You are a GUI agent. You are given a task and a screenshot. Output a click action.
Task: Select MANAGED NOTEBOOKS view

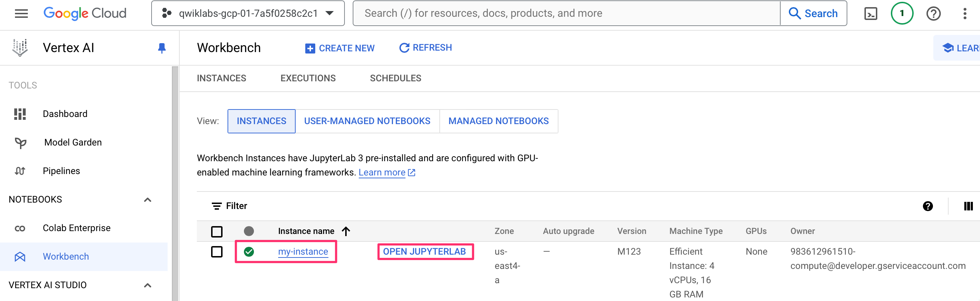[498, 121]
